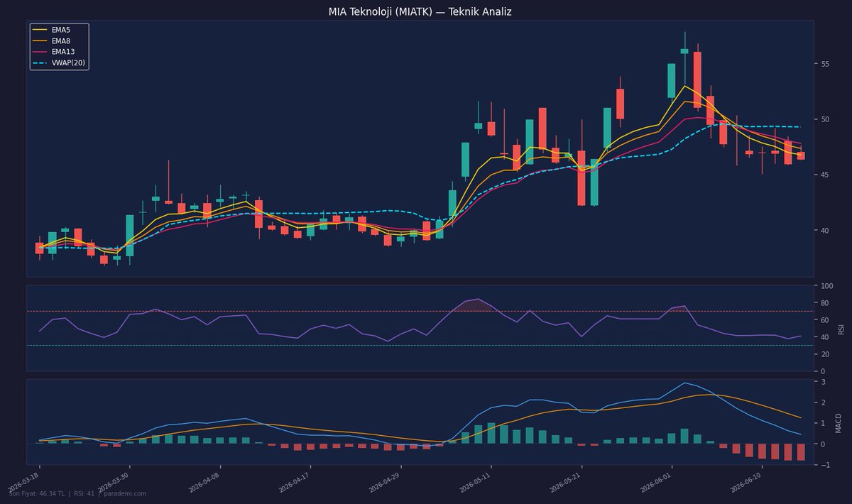852x504 pixels.
Task: Click the 2026-04-08 date label
Action: tap(205, 482)
